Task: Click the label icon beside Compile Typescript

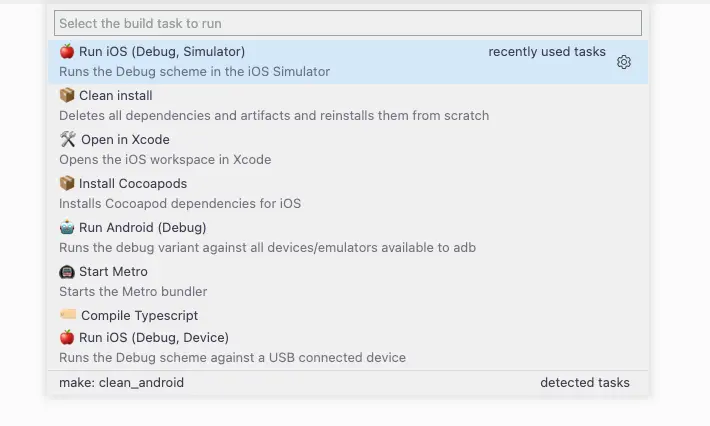Action: pyautogui.click(x=68, y=314)
